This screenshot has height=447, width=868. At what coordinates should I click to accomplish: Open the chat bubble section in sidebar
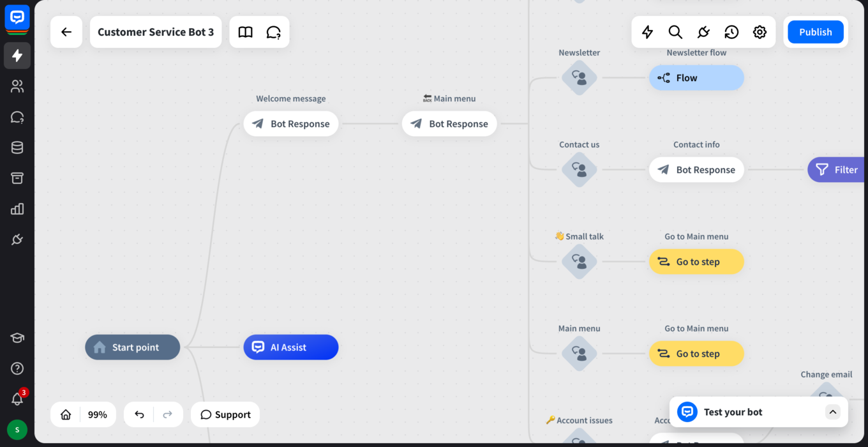pos(17,117)
